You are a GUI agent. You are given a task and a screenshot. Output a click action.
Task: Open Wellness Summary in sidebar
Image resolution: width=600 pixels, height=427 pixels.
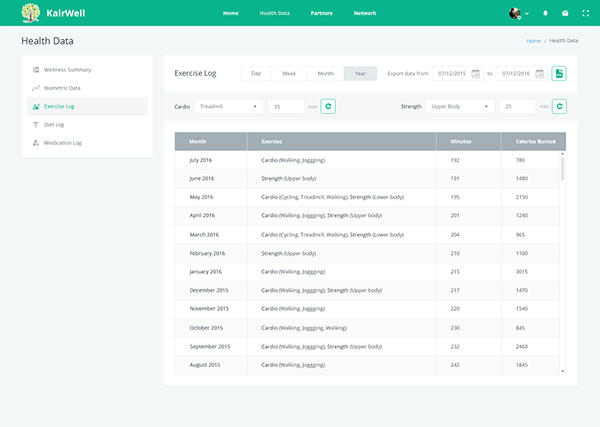click(x=87, y=70)
